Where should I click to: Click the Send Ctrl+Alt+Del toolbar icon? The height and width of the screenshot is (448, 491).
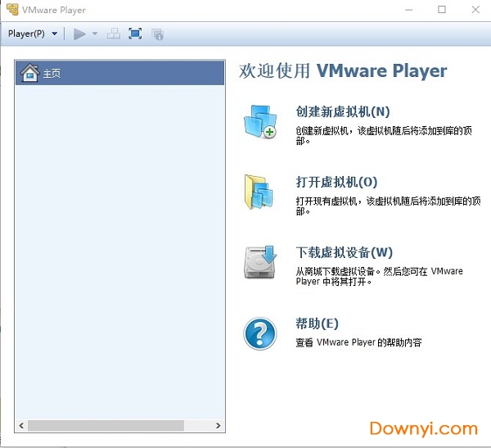114,34
